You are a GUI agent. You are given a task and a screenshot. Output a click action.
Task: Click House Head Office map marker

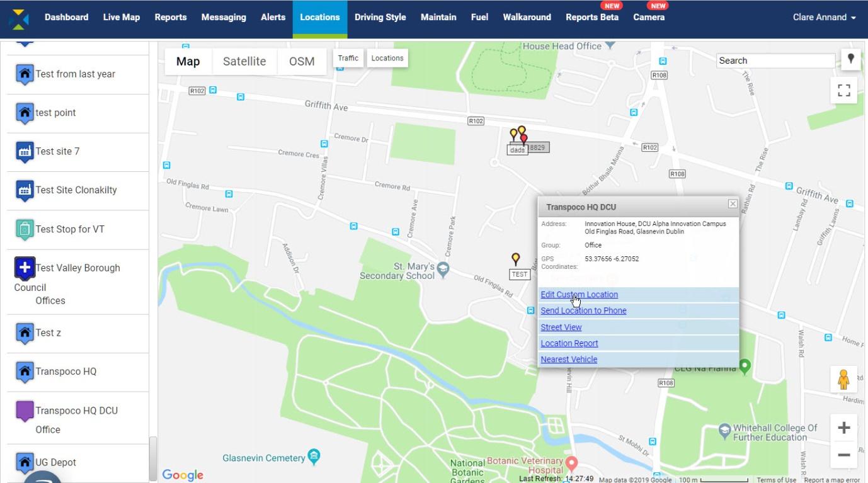[610, 45]
